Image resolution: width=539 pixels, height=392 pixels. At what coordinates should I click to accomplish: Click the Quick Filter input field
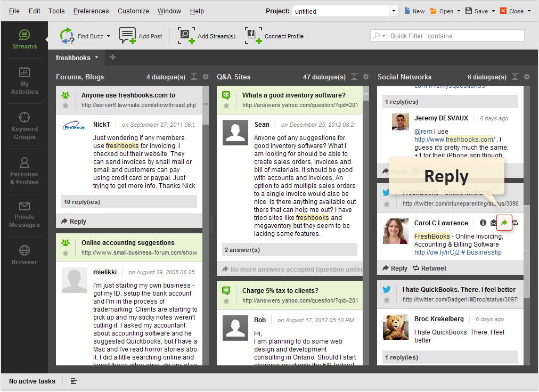(455, 35)
